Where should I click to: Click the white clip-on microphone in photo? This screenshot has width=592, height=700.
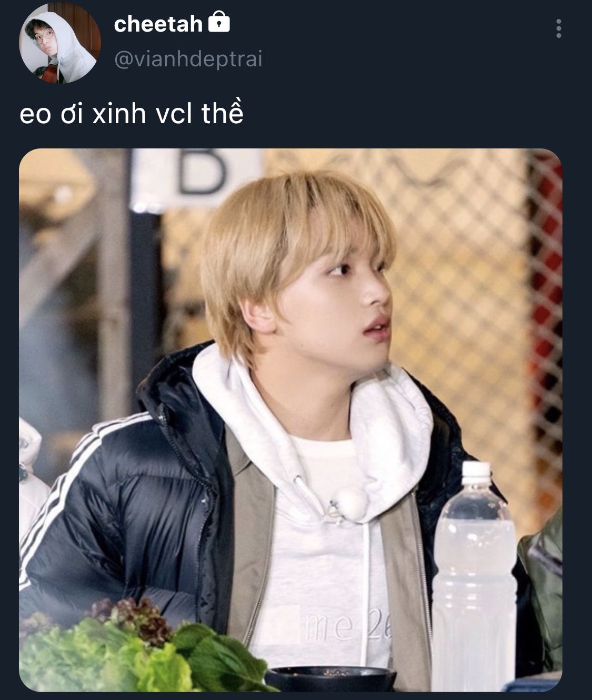click(x=347, y=502)
